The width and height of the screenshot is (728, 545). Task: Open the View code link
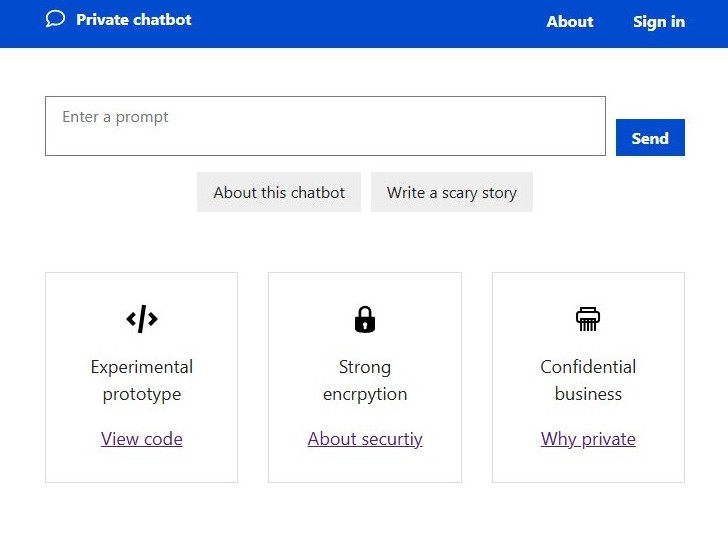[142, 439]
